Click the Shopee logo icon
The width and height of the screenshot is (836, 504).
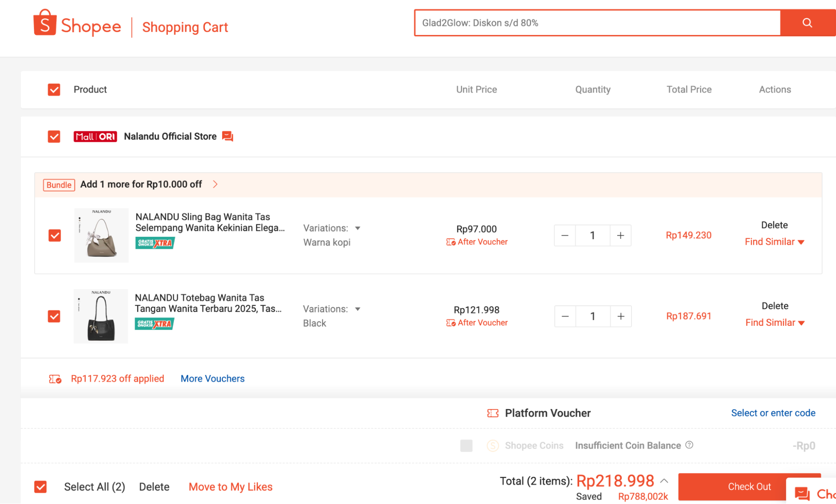45,24
